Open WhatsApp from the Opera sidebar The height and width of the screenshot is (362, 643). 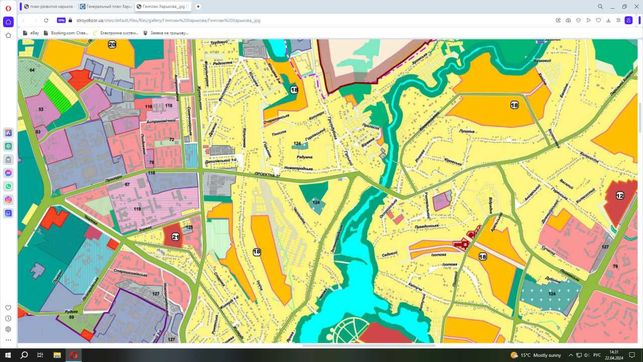pos(8,186)
